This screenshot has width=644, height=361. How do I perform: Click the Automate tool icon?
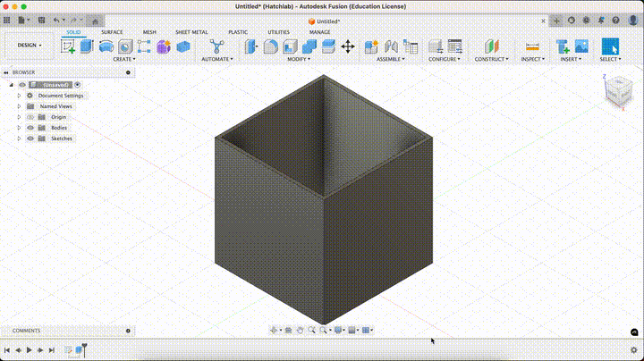pyautogui.click(x=216, y=46)
